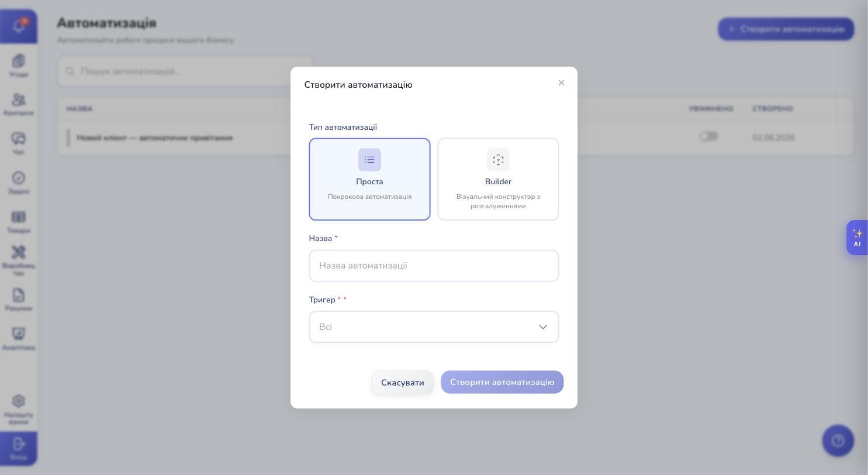Toggle the Новий клієнт automation switch
This screenshot has width=868, height=475.
tap(708, 136)
